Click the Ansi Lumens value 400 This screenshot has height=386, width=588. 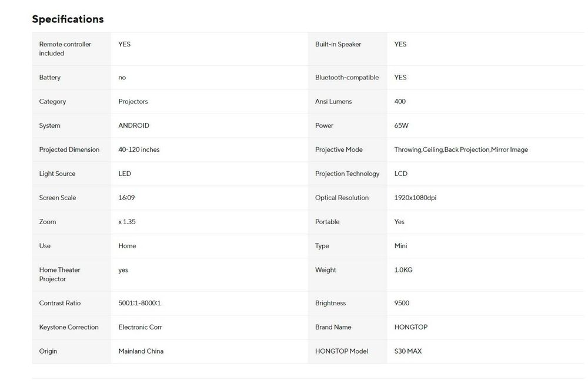(x=400, y=102)
